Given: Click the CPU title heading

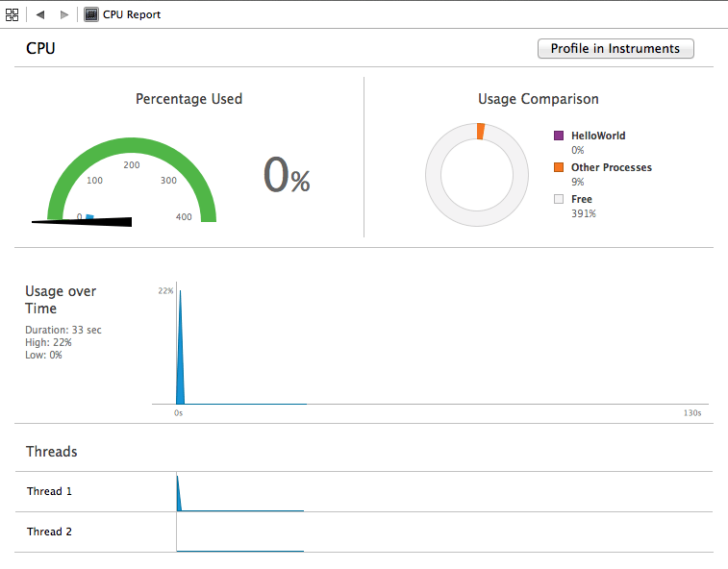Looking at the screenshot, I should [40, 48].
